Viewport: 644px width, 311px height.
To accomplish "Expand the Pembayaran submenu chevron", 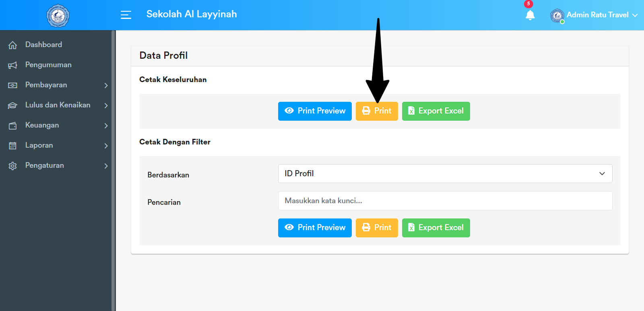I will point(106,85).
